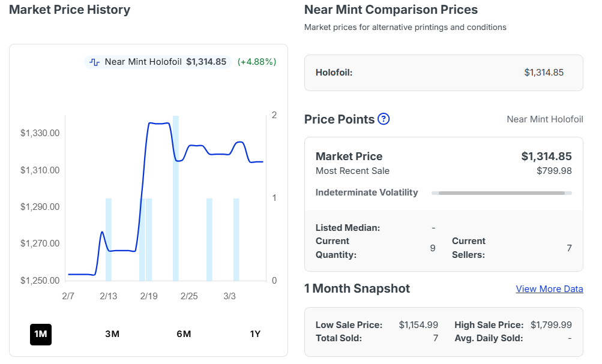Click the Current Sellers count
The width and height of the screenshot is (602, 364).
(569, 248)
